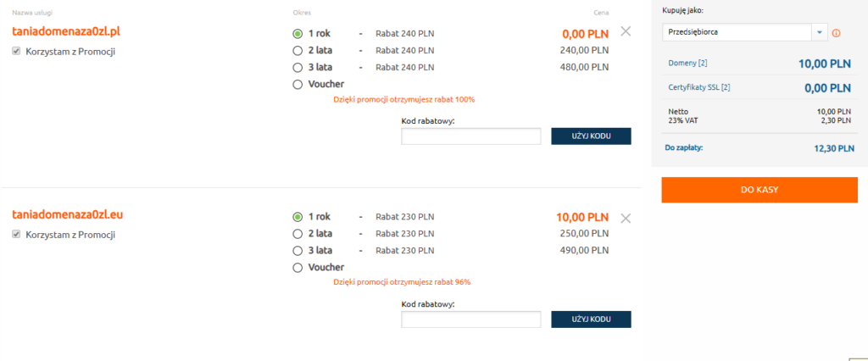This screenshot has height=361, width=868.
Task: Remove taniadomenaza0zl.pl domain from cart
Action: coord(626,31)
